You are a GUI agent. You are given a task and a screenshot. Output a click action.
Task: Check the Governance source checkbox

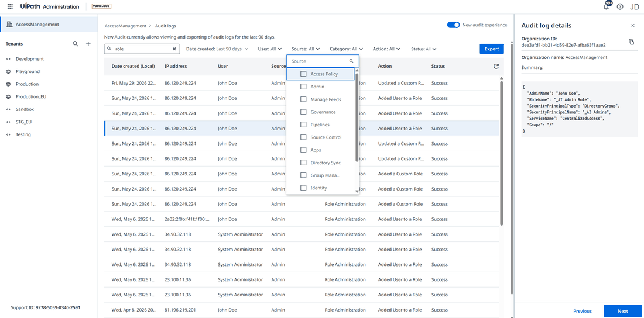tap(303, 112)
